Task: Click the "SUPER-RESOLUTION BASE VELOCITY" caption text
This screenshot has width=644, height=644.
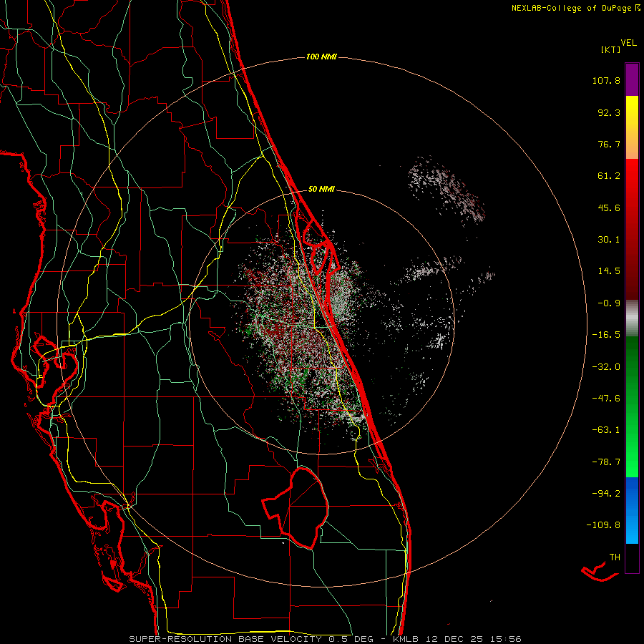Action: click(x=225, y=639)
